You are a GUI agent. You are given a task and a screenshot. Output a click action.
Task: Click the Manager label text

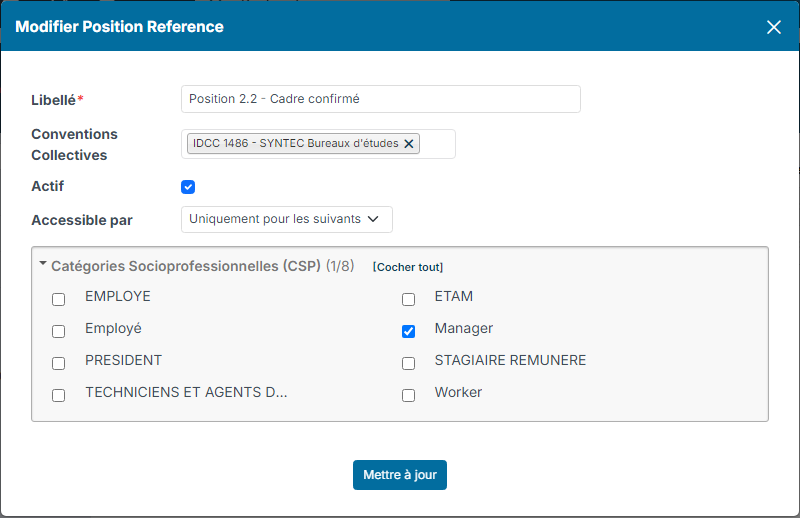pos(464,328)
